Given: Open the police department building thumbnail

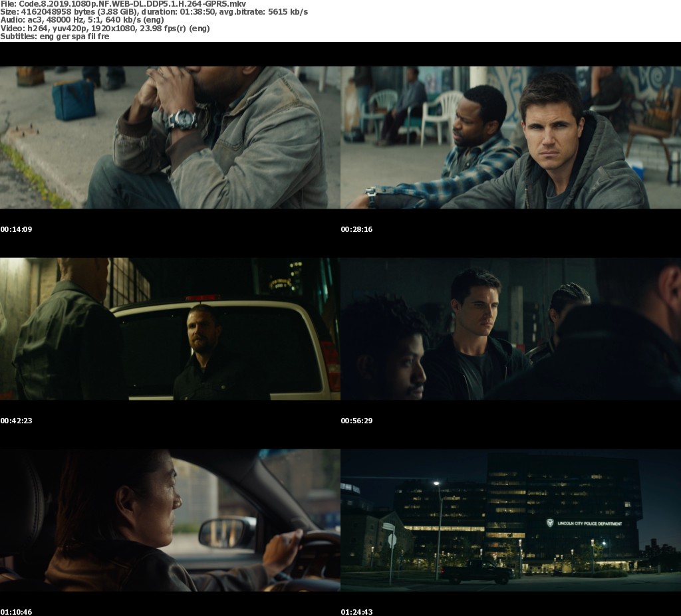Looking at the screenshot, I should [511, 520].
